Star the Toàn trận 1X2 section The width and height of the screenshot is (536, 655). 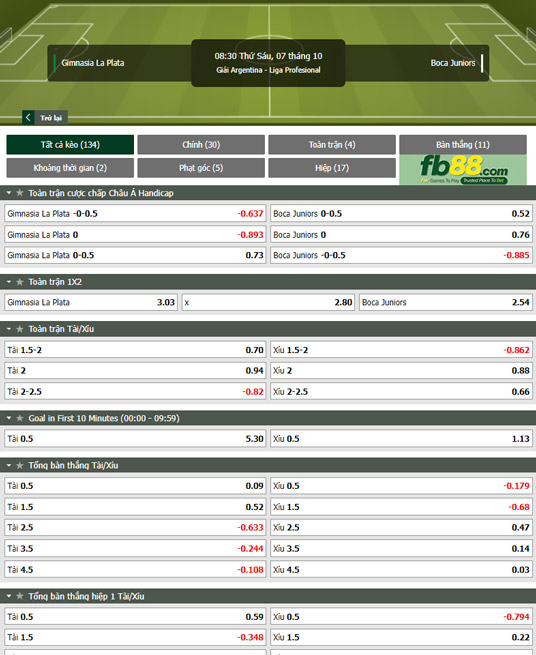20,282
